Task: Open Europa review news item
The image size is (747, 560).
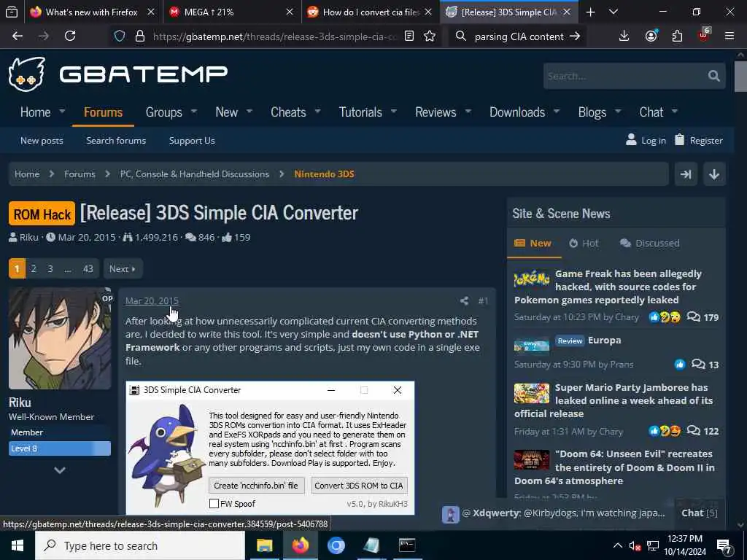Action: (604, 341)
